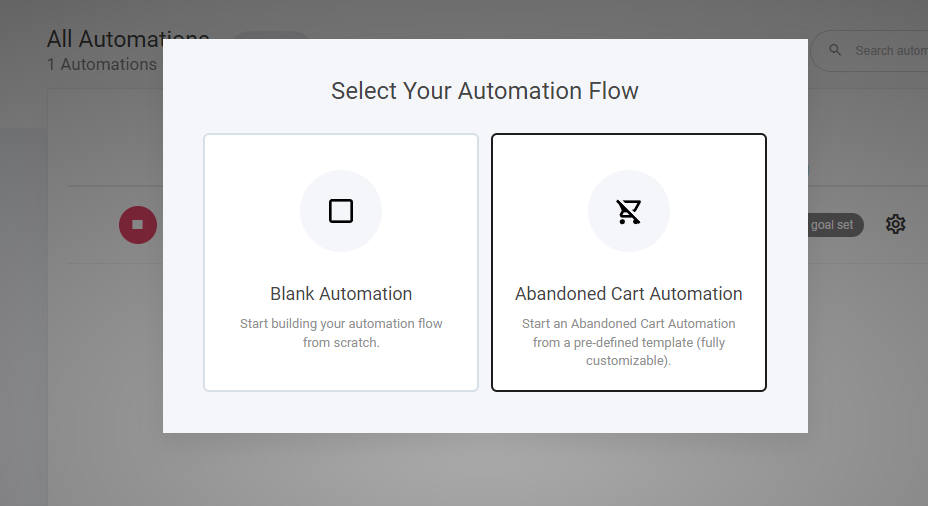Click the magnifying glass search icon
This screenshot has height=506, width=928.
click(x=836, y=50)
